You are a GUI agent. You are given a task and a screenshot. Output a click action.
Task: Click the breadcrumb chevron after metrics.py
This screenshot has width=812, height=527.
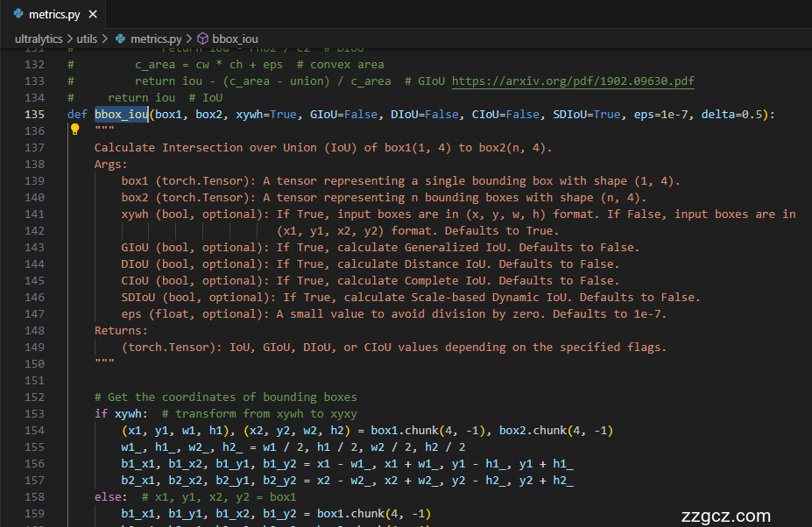tap(188, 39)
